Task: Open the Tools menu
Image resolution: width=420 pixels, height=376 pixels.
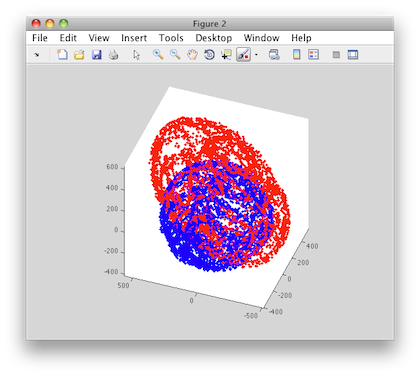Action: click(x=171, y=38)
